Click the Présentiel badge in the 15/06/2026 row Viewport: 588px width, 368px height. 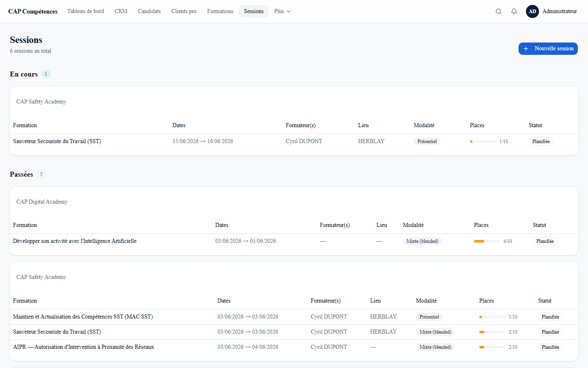point(427,141)
